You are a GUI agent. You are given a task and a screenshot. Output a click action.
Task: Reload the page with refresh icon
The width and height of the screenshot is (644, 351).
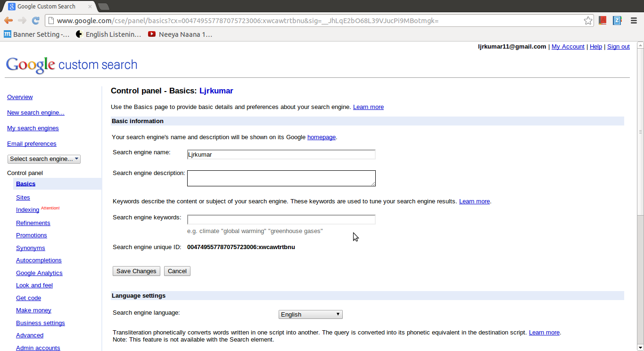tap(35, 21)
